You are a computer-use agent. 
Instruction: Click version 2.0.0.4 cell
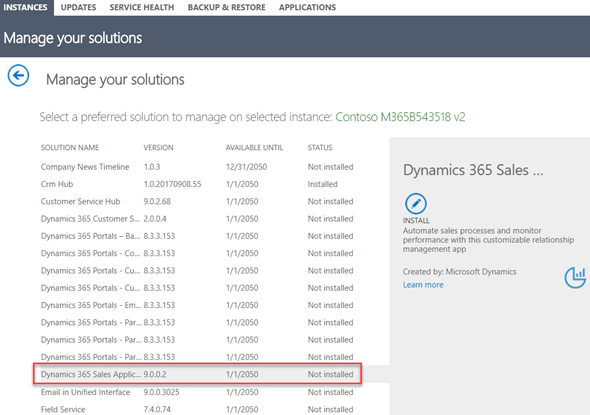click(x=155, y=219)
